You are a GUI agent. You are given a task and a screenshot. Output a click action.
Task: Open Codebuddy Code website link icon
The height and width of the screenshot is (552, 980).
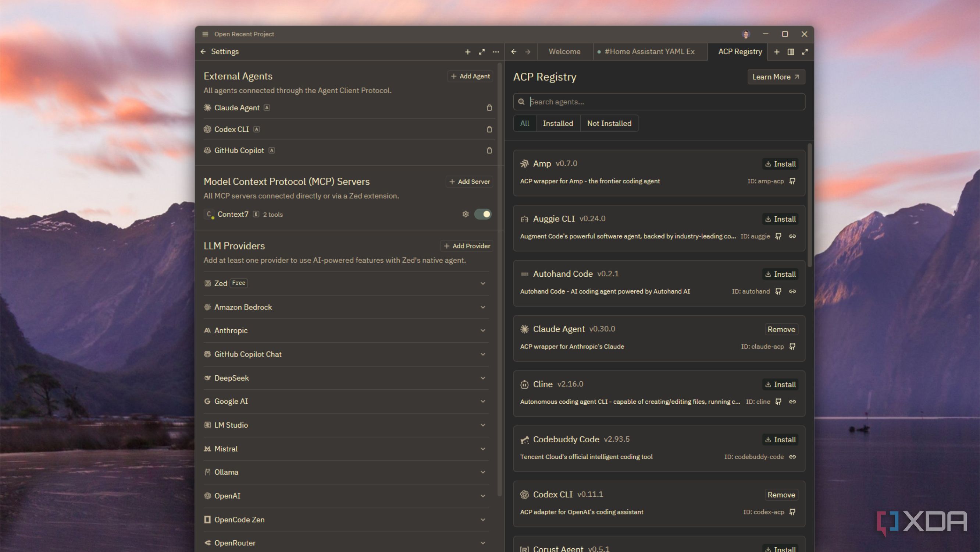pos(792,457)
